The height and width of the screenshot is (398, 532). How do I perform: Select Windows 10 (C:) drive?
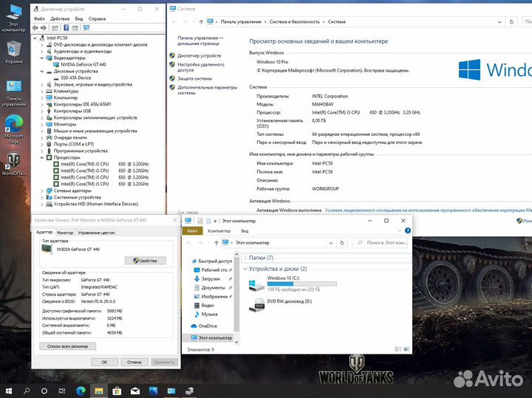[x=293, y=284]
